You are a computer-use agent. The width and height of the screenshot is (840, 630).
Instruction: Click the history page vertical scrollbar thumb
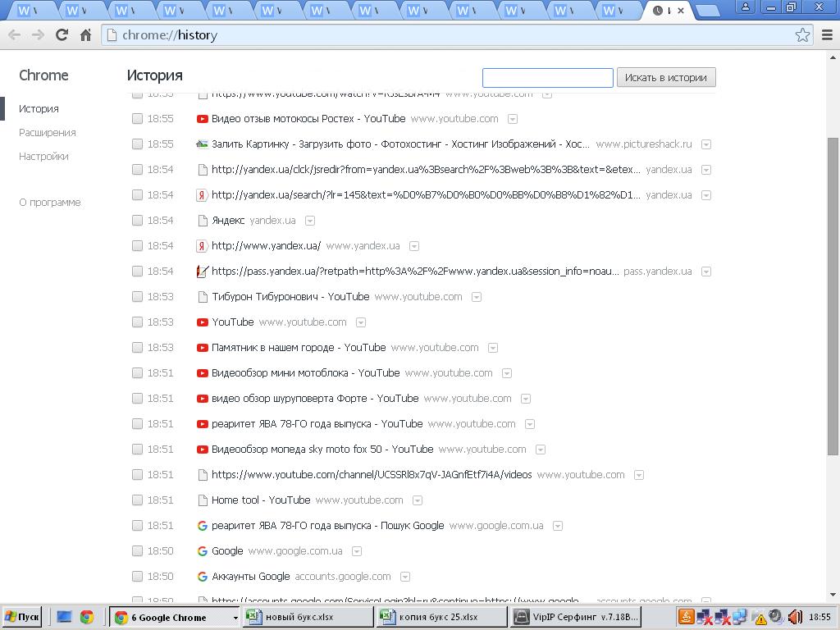click(833, 297)
